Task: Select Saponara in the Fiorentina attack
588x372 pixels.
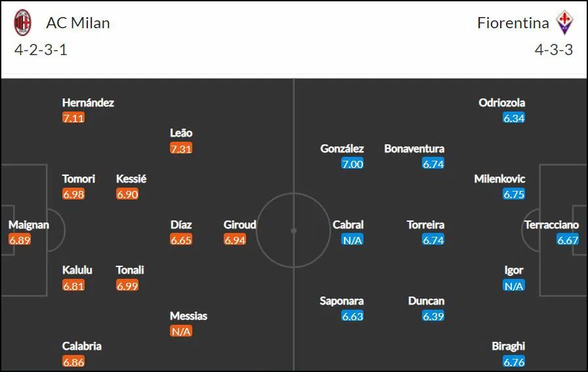Action: [x=342, y=300]
